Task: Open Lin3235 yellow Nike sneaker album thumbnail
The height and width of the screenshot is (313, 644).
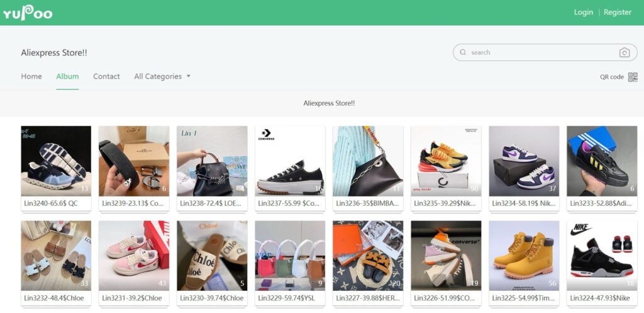Action: tap(446, 161)
